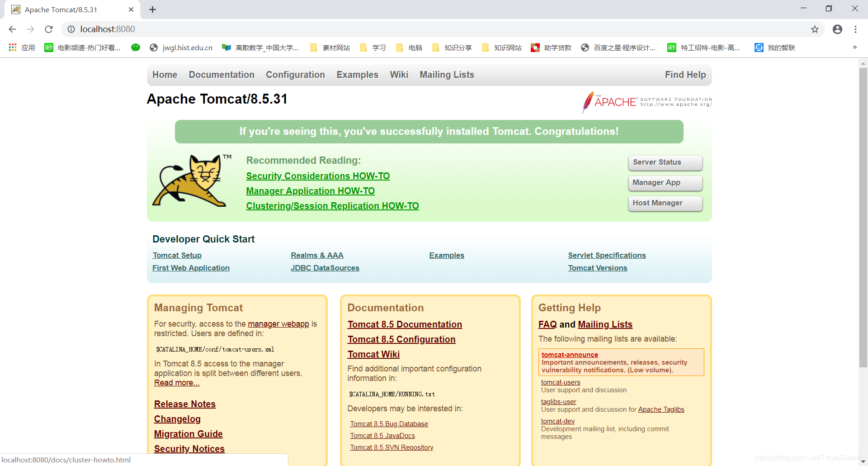The height and width of the screenshot is (466, 868).
Task: Open the Tomcat Setup link
Action: [177, 255]
